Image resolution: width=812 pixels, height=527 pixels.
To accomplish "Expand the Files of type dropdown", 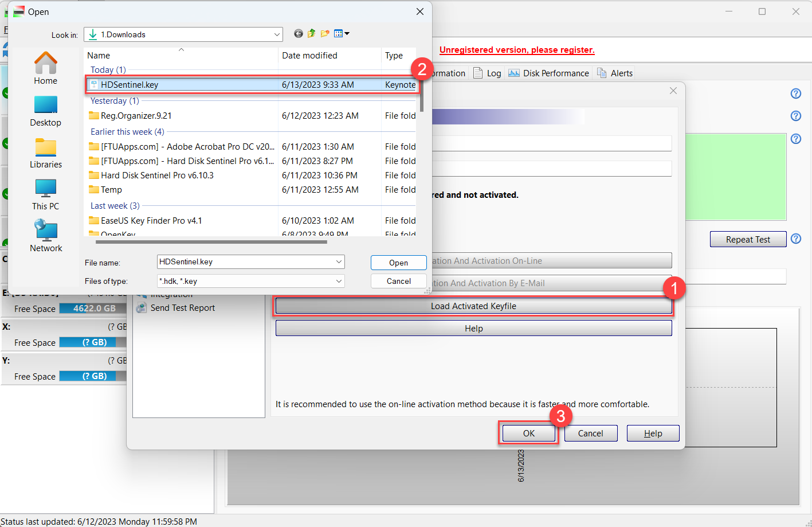I will tap(339, 282).
